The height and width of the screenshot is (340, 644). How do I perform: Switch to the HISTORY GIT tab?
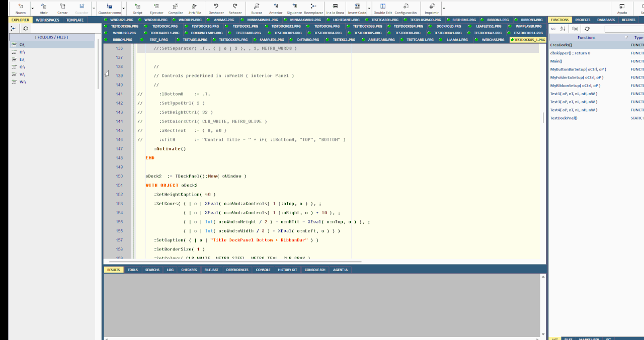(x=288, y=270)
